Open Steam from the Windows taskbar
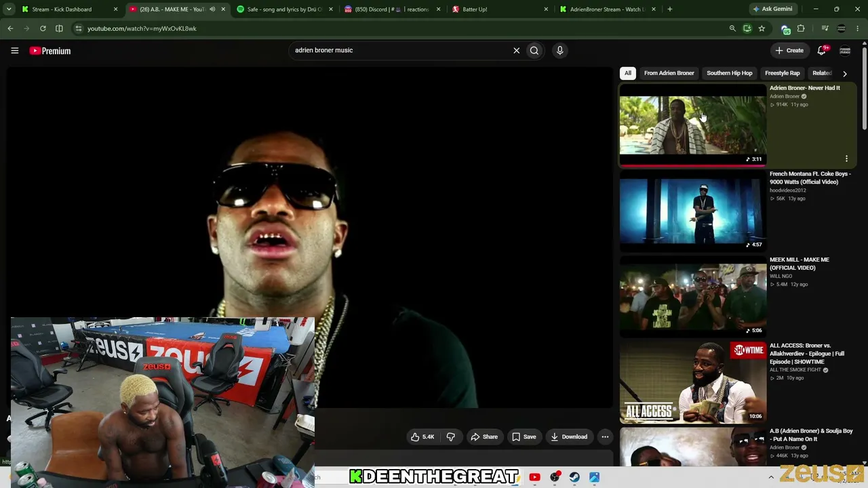Screen dimensions: 868x488 point(574,477)
